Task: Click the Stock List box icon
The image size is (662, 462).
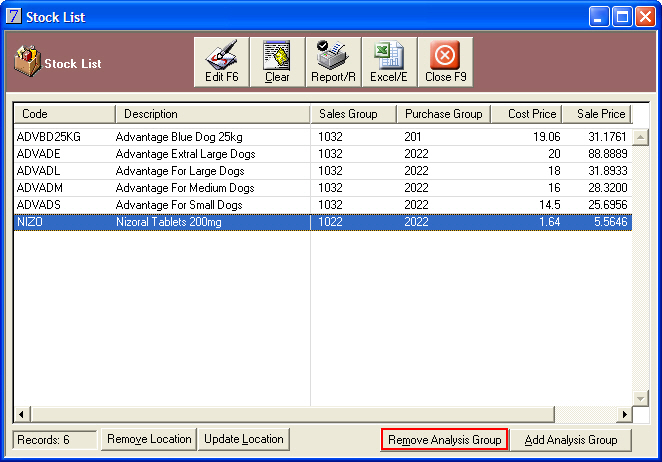Action: point(27,62)
